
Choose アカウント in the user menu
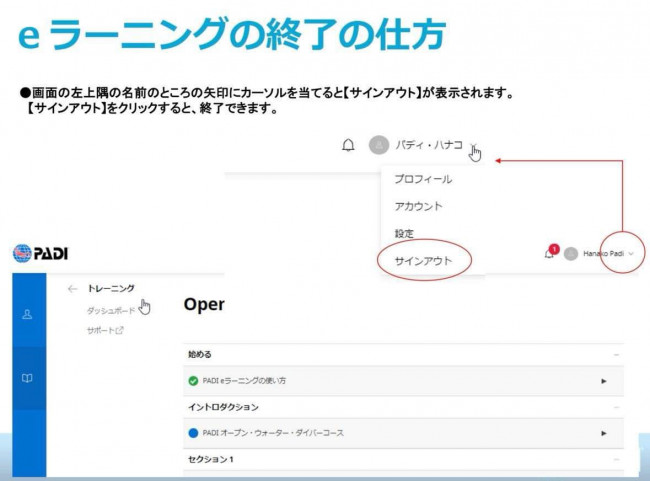[418, 206]
